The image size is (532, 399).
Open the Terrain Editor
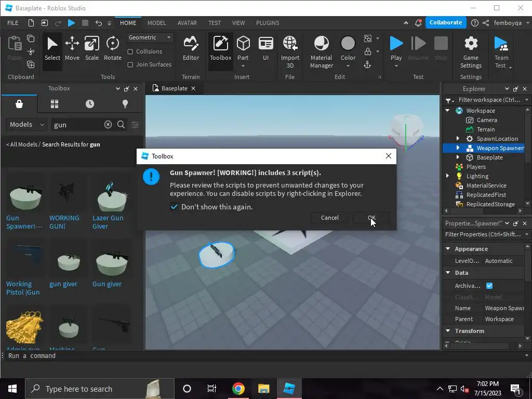191,49
